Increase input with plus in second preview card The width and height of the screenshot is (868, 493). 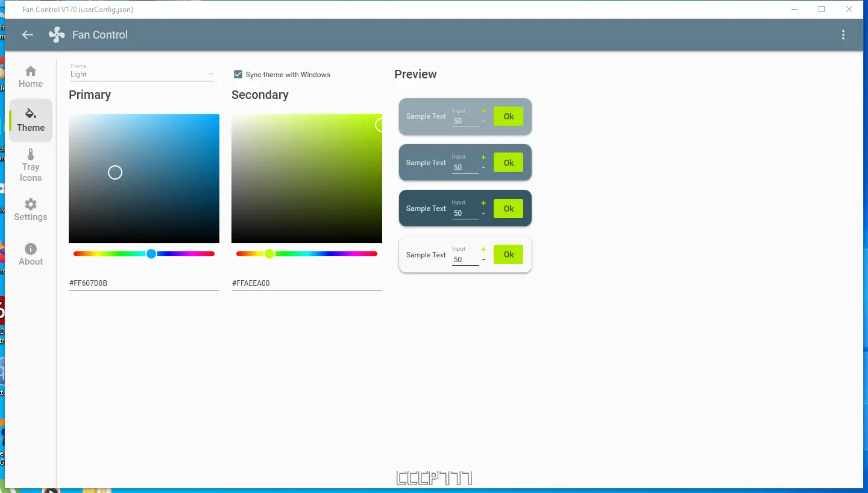click(x=483, y=157)
